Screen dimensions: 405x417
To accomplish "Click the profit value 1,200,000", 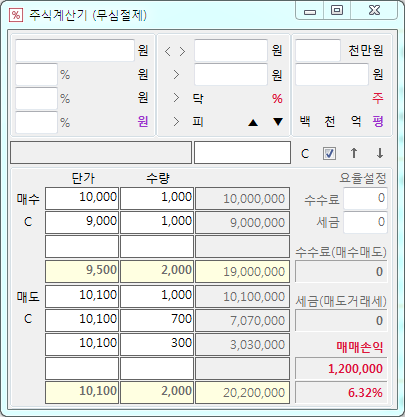I will [341, 369].
